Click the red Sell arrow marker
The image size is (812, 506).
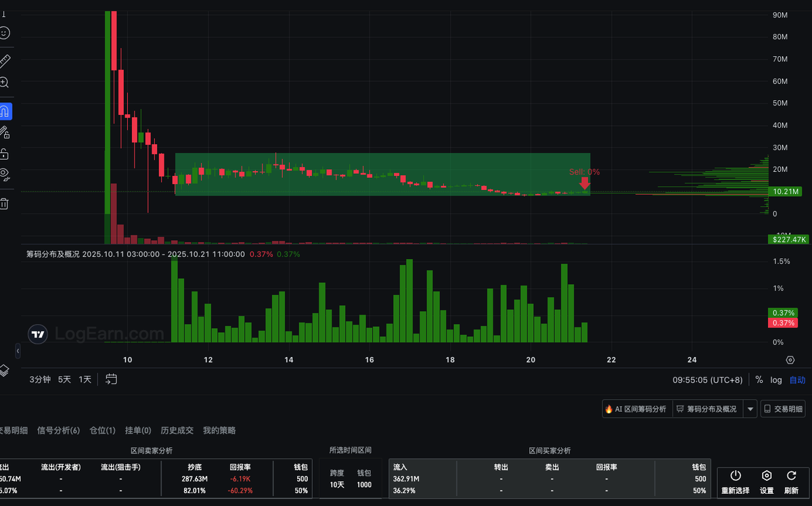coord(585,183)
